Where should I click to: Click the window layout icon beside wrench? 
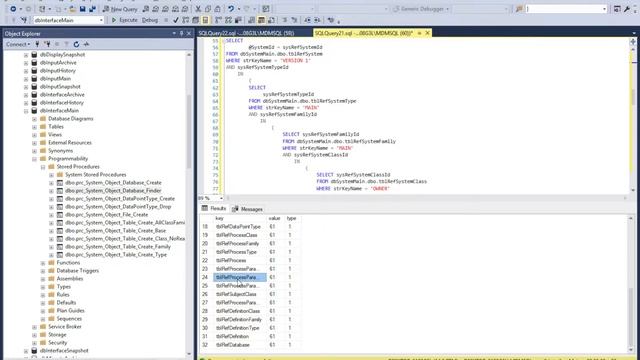(x=617, y=9)
